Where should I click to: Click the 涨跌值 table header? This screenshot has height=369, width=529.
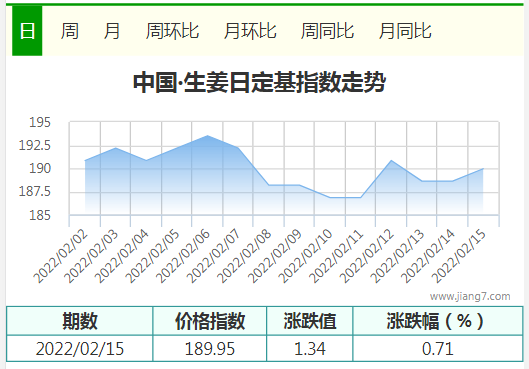click(310, 321)
